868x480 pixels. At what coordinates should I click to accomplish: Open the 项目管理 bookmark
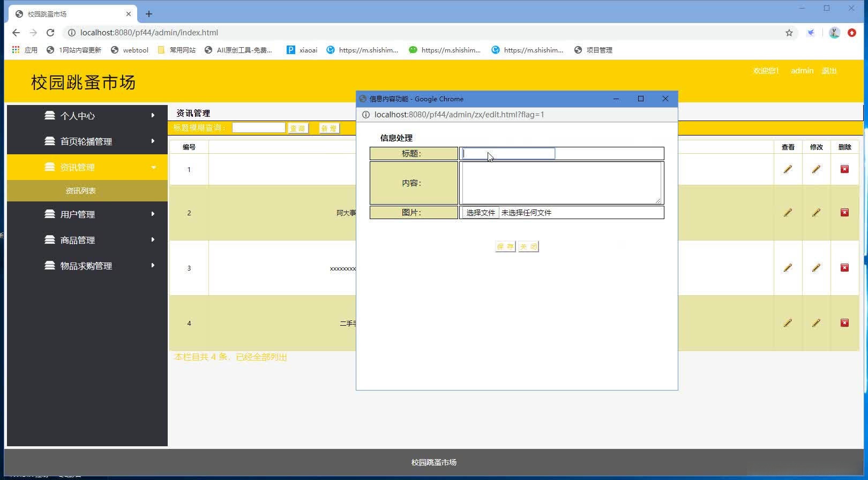(x=593, y=50)
